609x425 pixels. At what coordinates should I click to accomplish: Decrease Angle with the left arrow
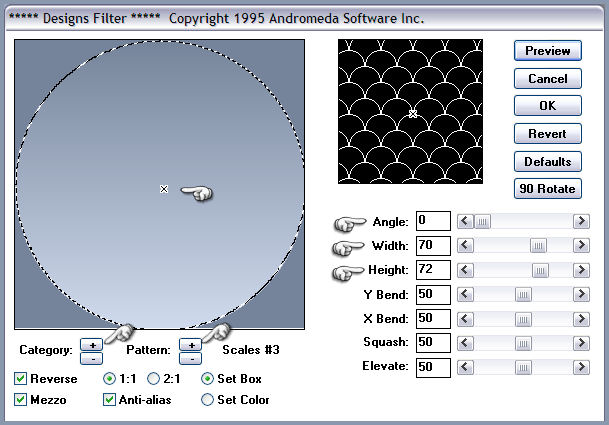[x=465, y=221]
